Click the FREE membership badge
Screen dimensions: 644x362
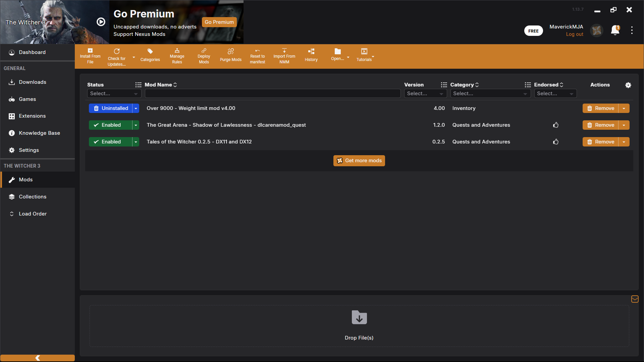[x=533, y=31]
